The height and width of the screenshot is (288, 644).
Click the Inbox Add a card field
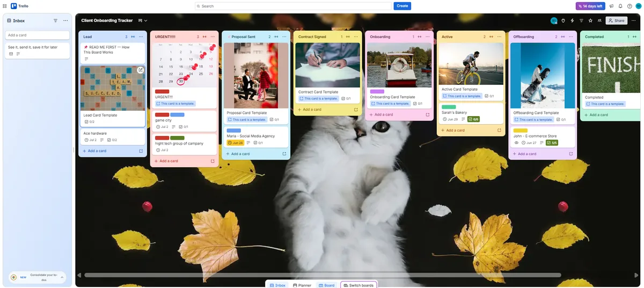coord(38,35)
